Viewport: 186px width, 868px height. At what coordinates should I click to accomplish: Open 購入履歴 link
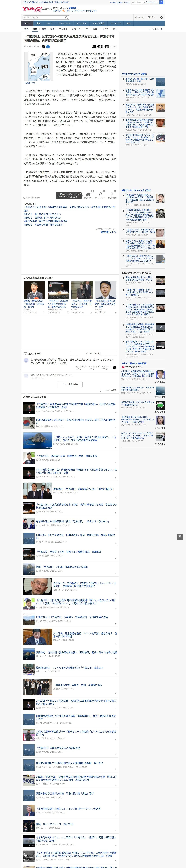[x=152, y=18]
